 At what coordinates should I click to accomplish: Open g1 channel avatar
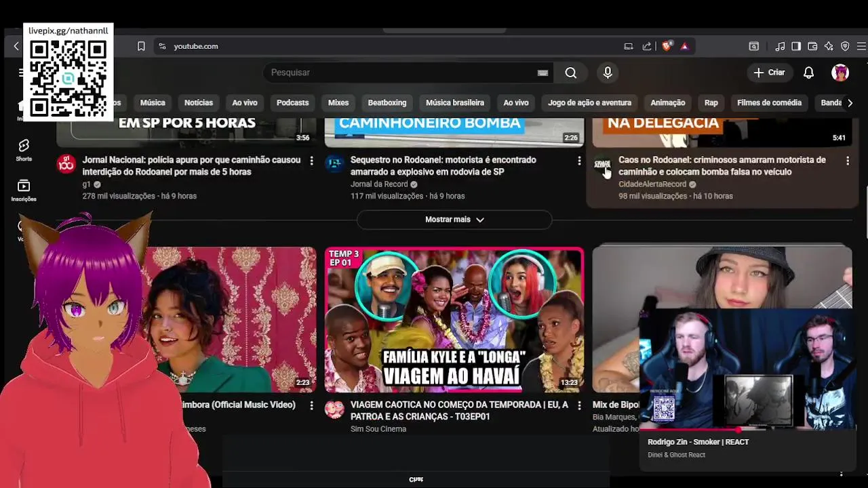point(66,163)
